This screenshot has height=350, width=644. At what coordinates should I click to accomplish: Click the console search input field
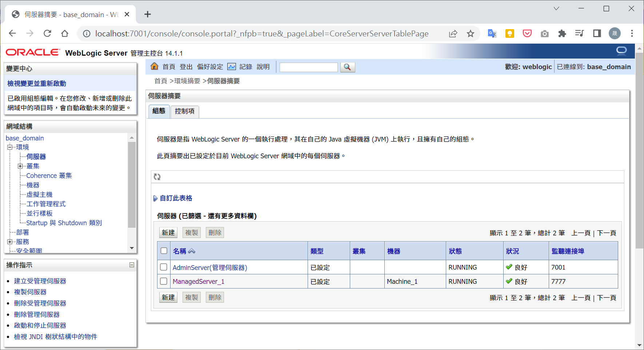click(x=308, y=67)
